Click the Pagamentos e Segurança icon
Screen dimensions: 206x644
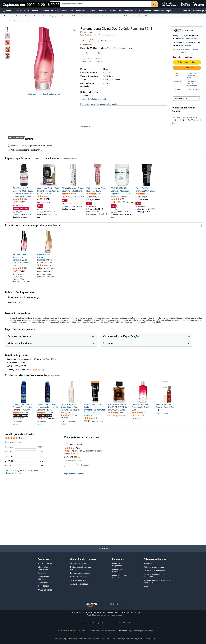tap(87, 54)
